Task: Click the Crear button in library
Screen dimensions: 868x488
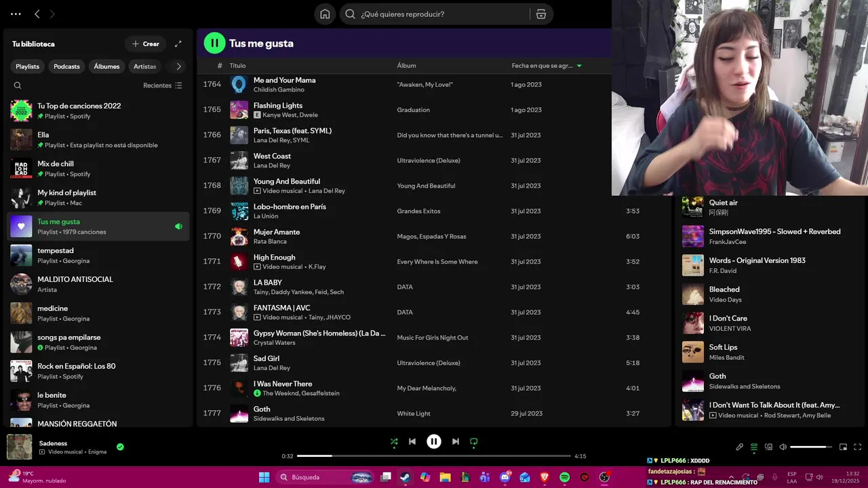Action: click(x=146, y=44)
